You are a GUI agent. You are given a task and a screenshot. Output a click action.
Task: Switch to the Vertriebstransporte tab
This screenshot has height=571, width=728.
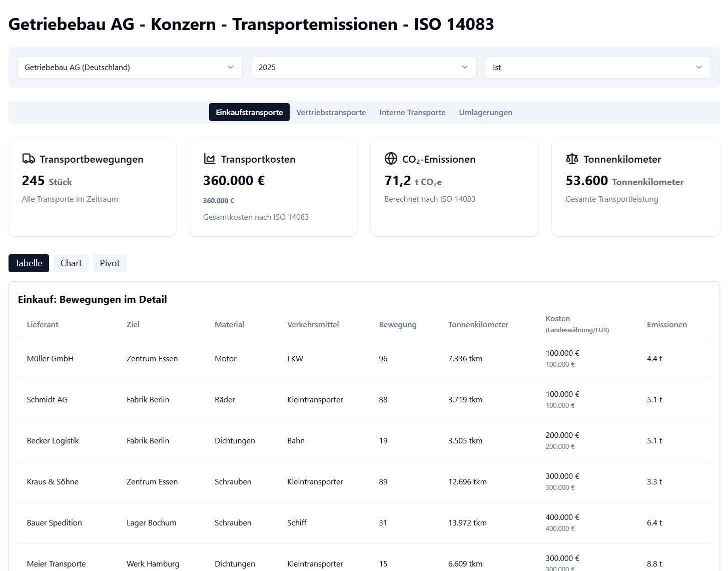(331, 113)
